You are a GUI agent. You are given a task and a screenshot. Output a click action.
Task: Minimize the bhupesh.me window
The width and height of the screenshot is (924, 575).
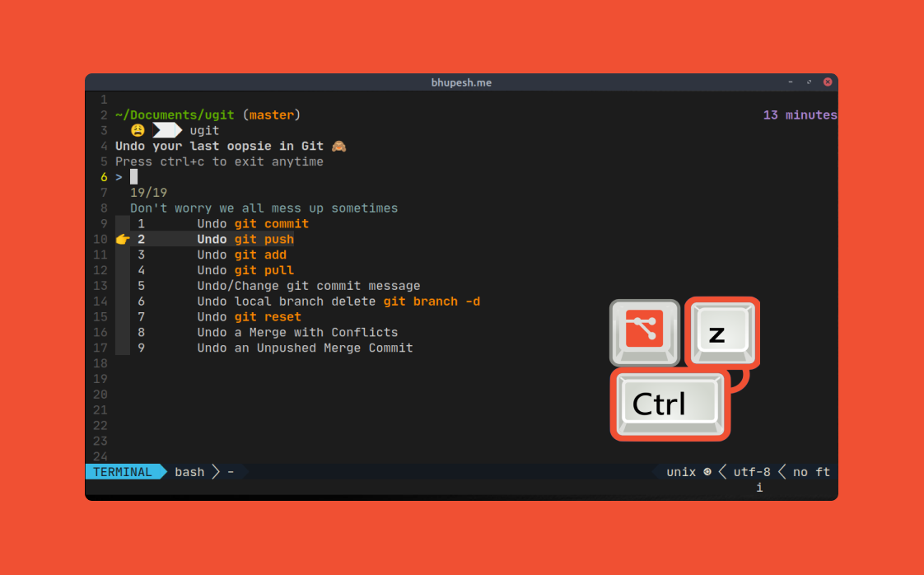pyautogui.click(x=791, y=82)
